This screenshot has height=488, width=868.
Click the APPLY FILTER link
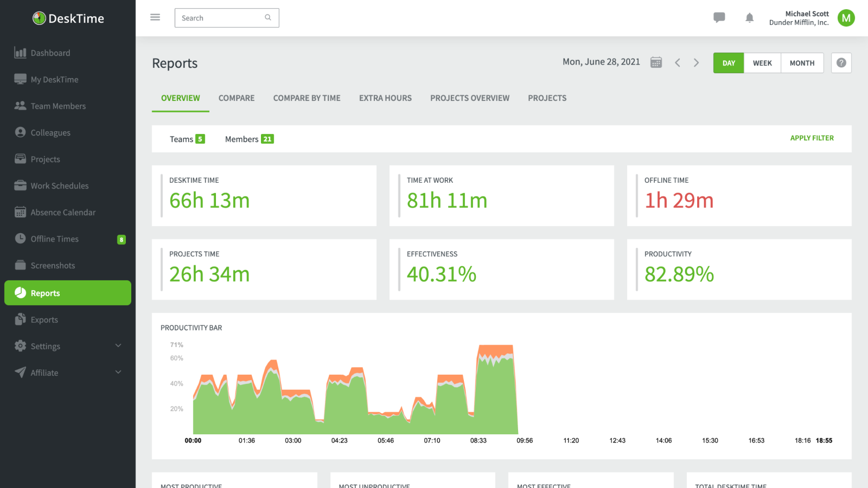(812, 138)
